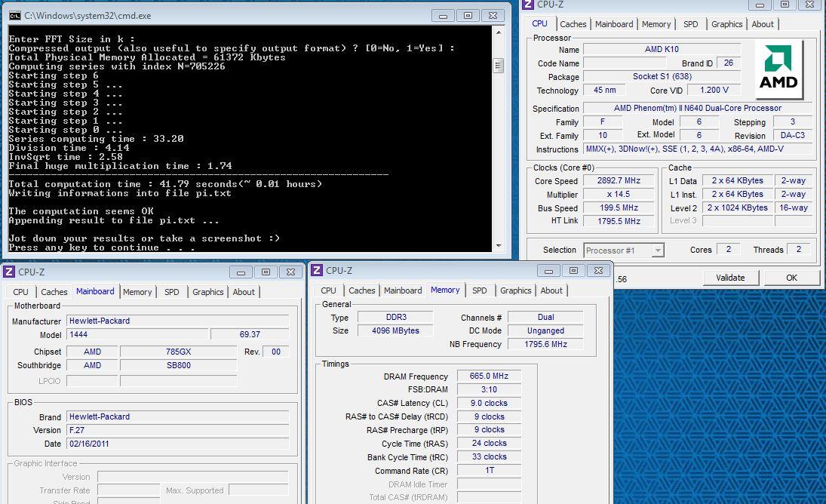Click the memory Size value 4096 MBytes

tap(395, 330)
